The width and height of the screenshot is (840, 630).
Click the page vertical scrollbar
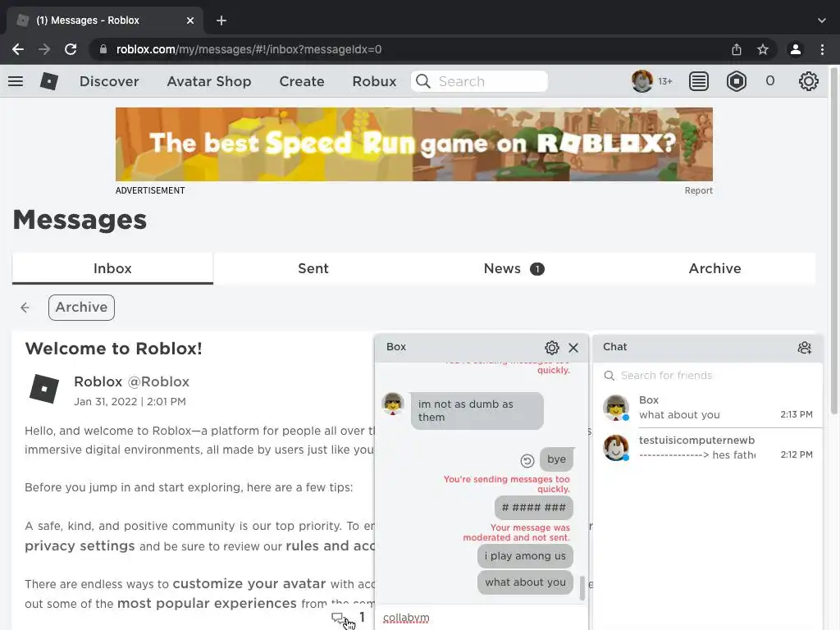tap(834, 241)
